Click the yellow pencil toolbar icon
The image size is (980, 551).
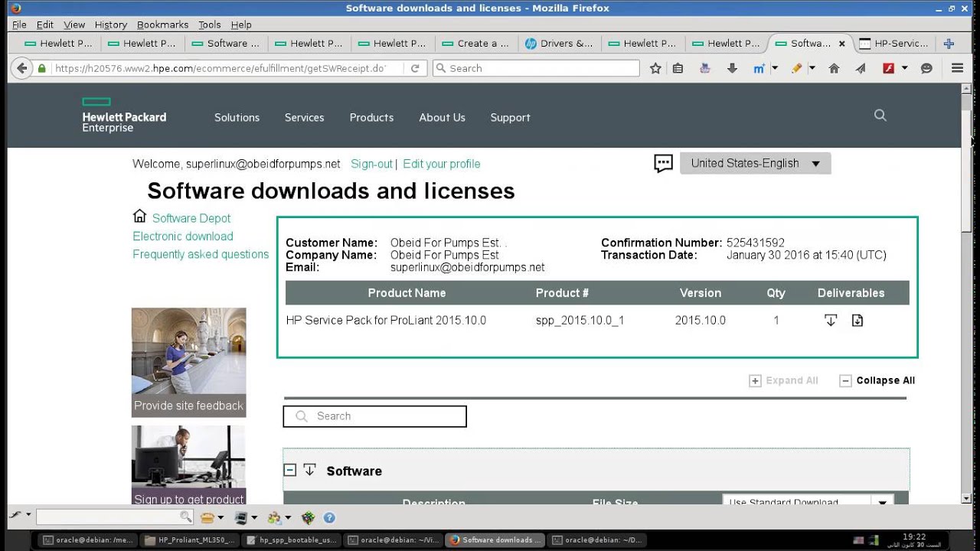click(796, 68)
